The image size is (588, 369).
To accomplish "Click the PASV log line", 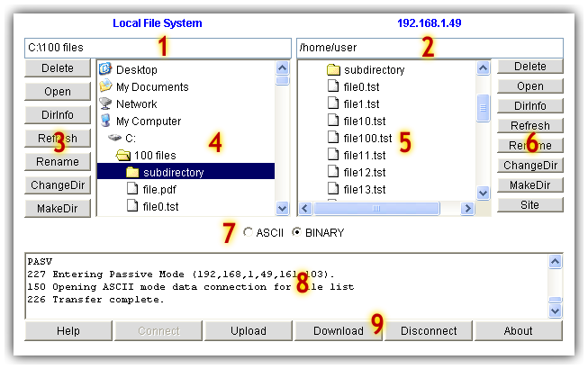I will [40, 261].
